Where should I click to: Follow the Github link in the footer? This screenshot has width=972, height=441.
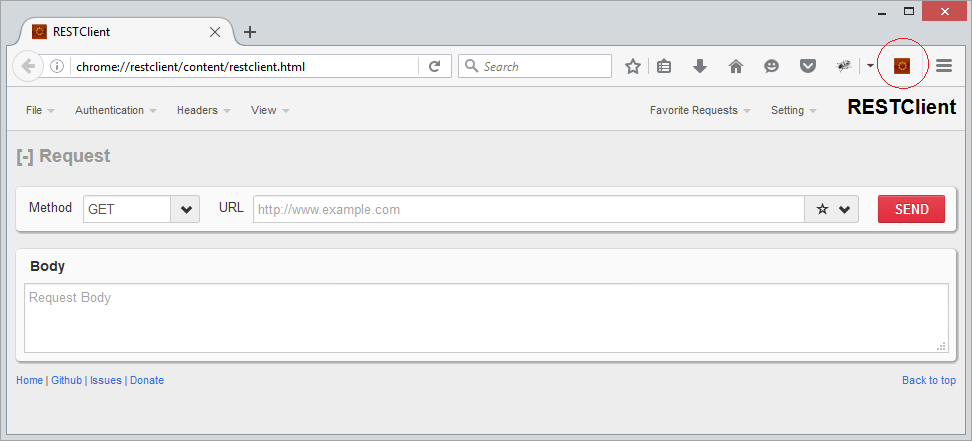click(x=66, y=380)
